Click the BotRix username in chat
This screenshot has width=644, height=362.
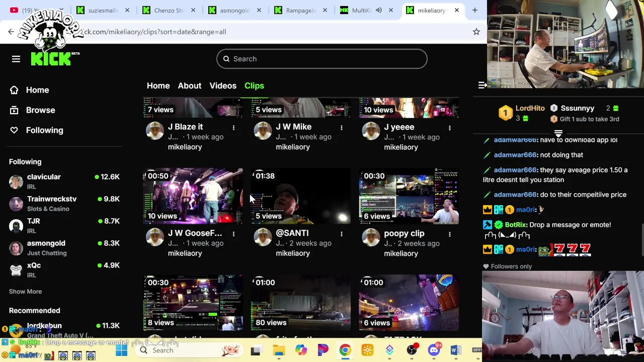[515, 225]
